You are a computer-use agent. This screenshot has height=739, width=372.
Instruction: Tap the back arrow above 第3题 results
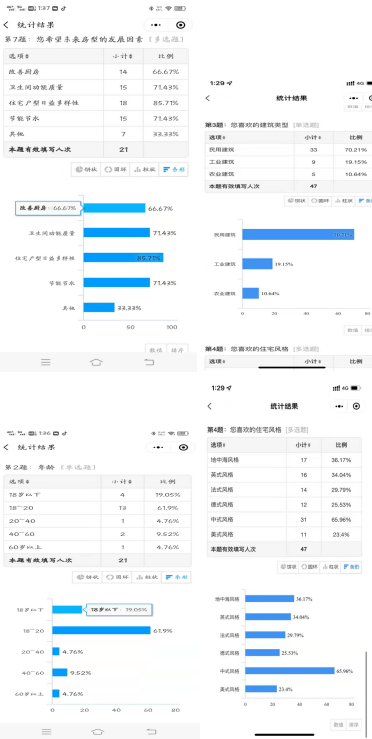click(208, 98)
